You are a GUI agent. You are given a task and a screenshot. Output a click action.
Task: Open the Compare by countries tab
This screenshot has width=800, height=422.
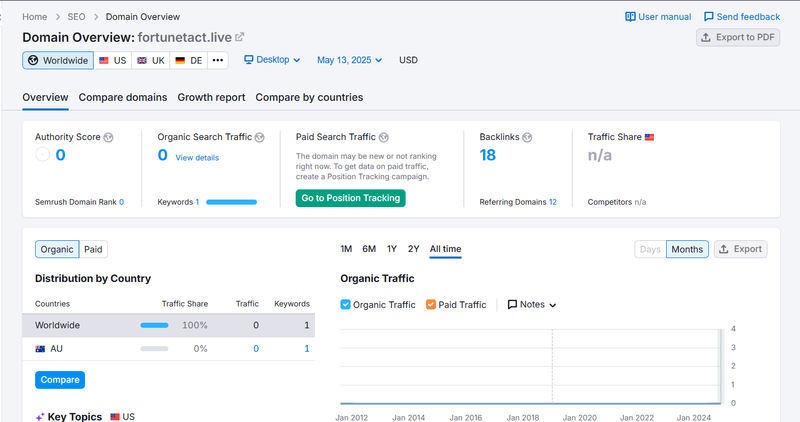point(309,97)
